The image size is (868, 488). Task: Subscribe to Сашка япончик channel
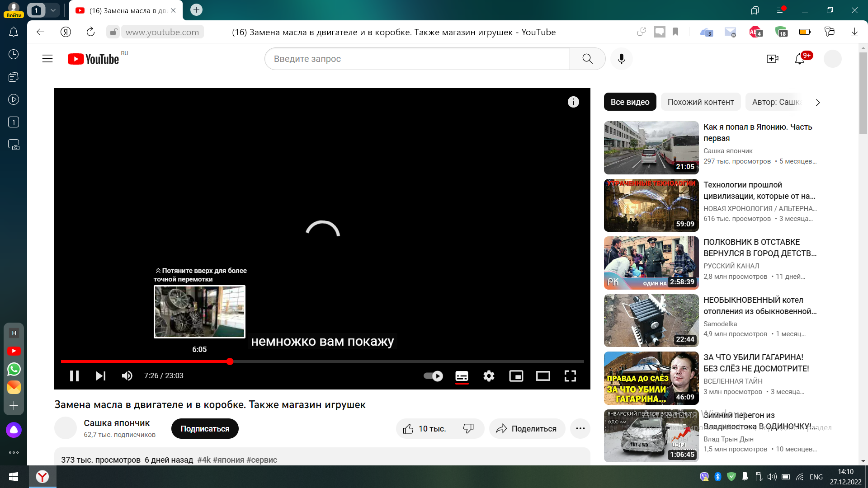tap(205, 429)
